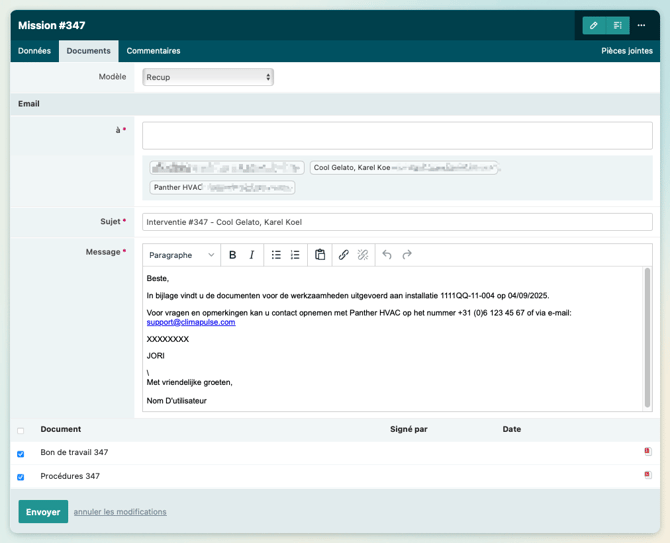The height and width of the screenshot is (543, 670).
Task: Click the list layout icon in header
Action: pos(618,25)
